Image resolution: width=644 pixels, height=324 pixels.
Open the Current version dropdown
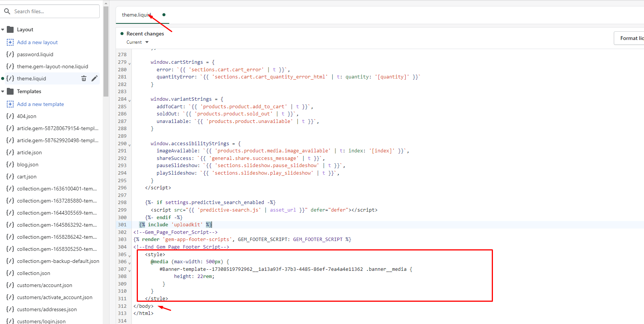click(x=137, y=42)
